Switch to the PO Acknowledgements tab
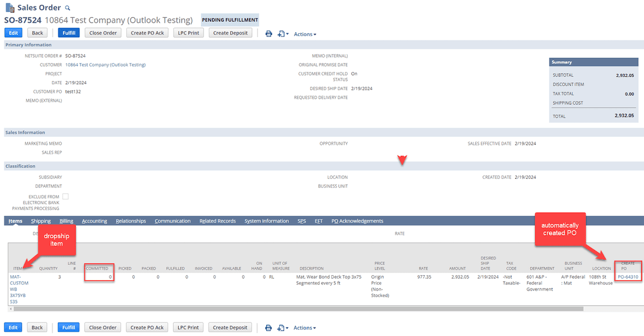 357,221
